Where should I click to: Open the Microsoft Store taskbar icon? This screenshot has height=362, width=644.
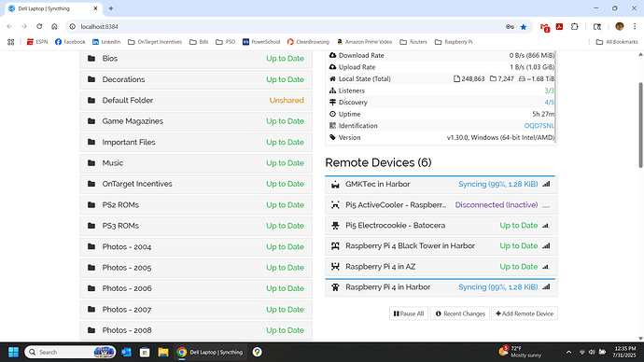coord(145,352)
